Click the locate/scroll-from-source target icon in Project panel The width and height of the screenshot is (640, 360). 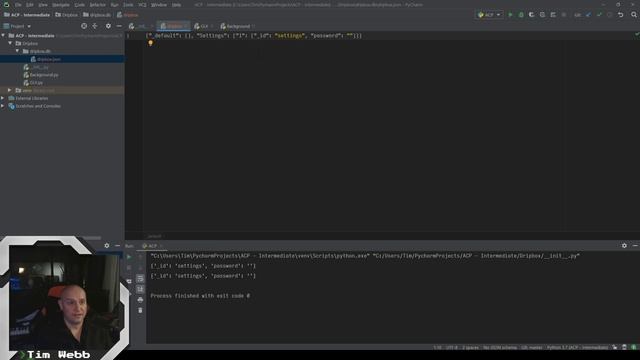click(84, 26)
